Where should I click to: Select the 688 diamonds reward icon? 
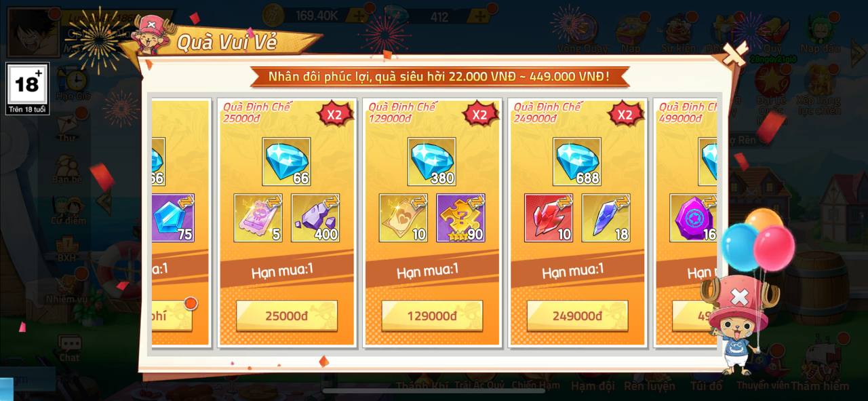[x=577, y=161]
